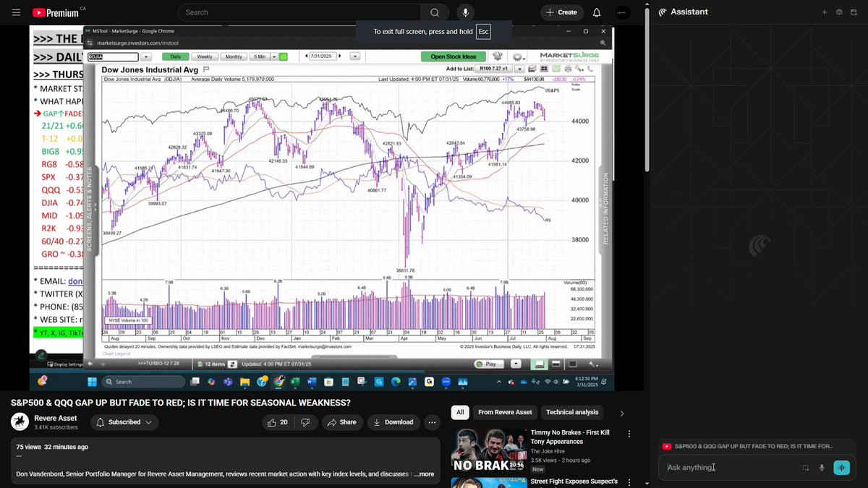This screenshot has height=488, width=868.
Task: Click Open Stock Ideas button
Action: tap(454, 56)
